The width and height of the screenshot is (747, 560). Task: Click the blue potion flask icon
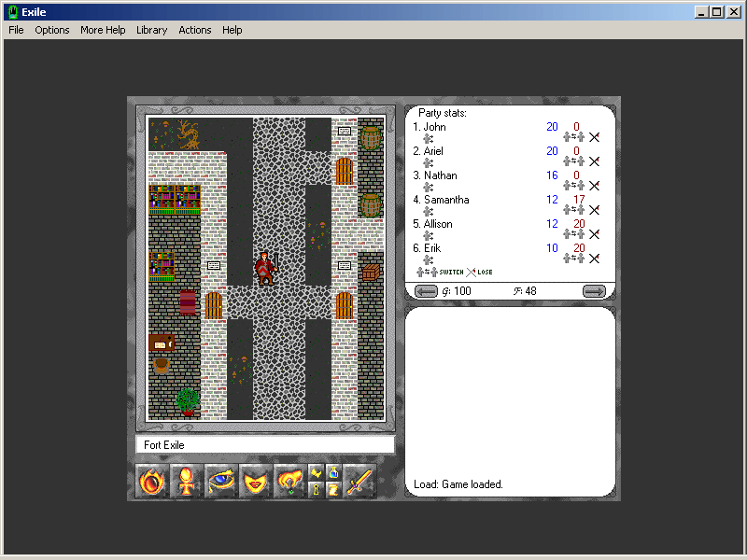click(x=333, y=472)
